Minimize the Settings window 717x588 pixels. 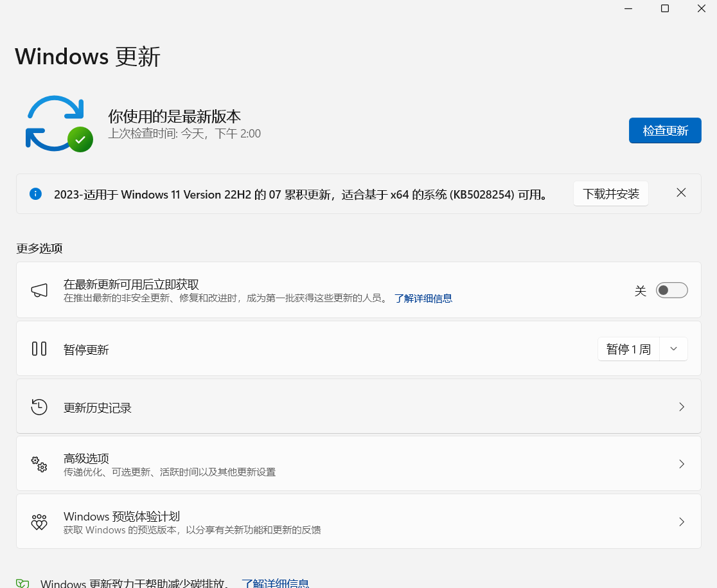(628, 9)
